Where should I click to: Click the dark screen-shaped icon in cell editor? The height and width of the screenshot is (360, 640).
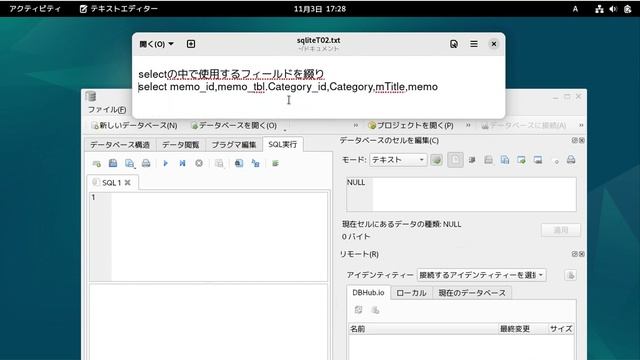538,160
